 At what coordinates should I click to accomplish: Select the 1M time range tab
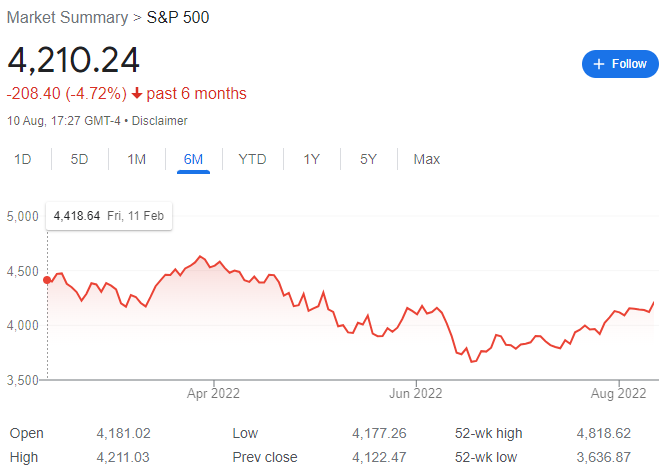tap(137, 159)
